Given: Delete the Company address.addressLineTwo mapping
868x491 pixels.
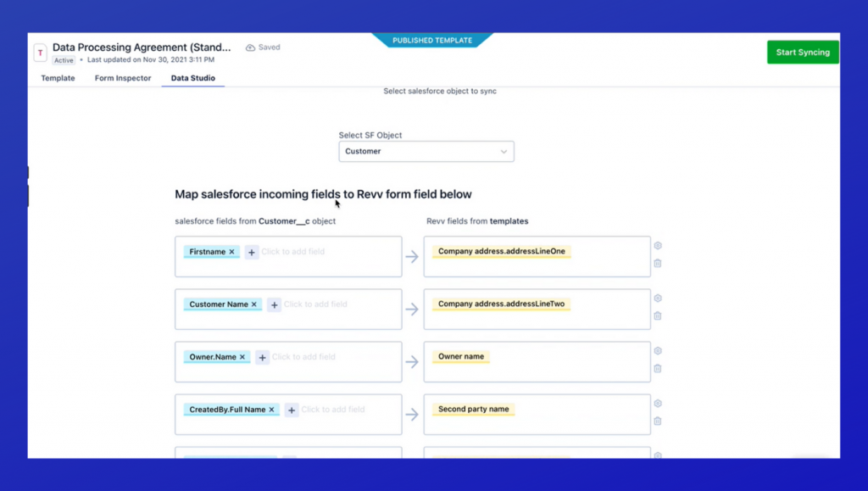Looking at the screenshot, I should (658, 316).
